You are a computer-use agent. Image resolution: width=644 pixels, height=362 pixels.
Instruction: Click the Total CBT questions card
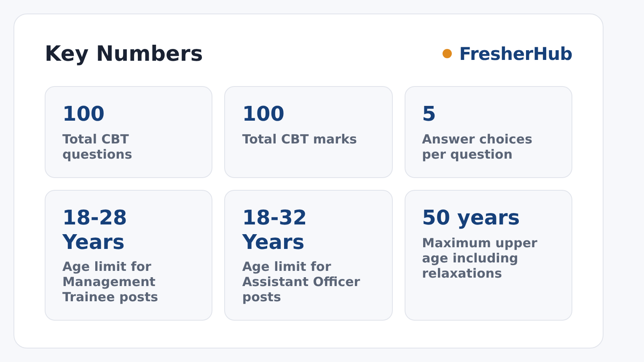click(129, 132)
